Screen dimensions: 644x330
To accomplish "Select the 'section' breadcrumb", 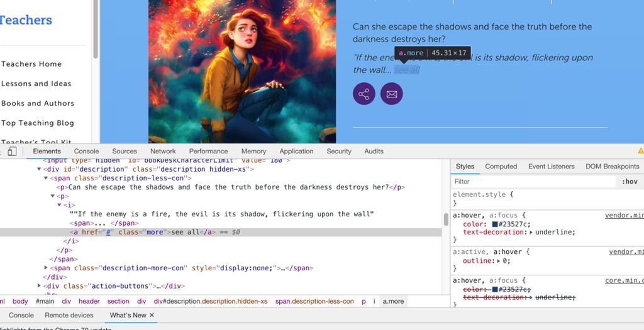I will 118,301.
